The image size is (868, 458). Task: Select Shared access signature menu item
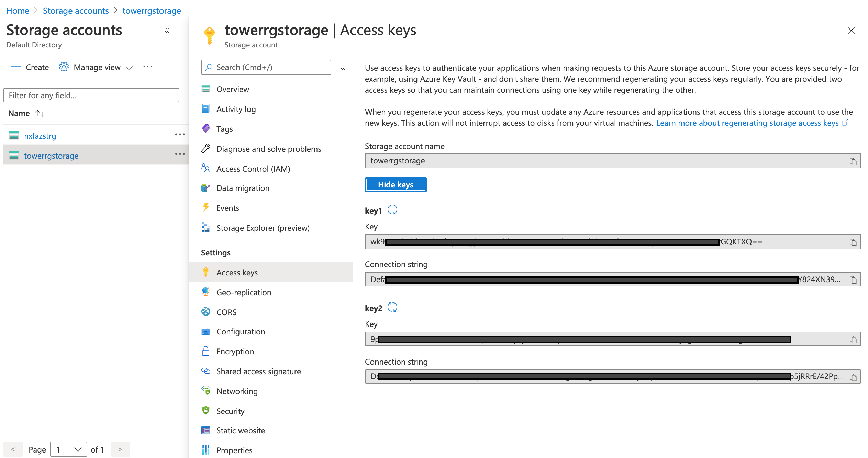[x=258, y=371]
